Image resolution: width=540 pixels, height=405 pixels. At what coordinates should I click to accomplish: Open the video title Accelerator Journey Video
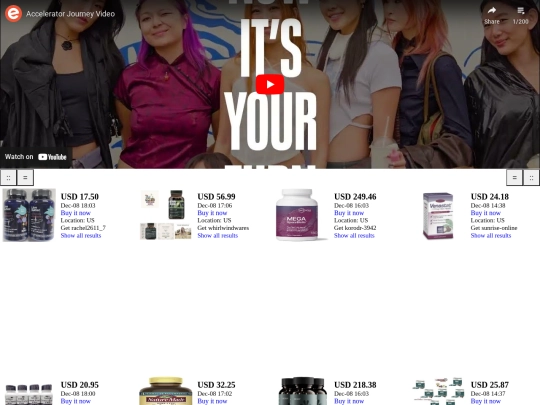pyautogui.click(x=70, y=14)
